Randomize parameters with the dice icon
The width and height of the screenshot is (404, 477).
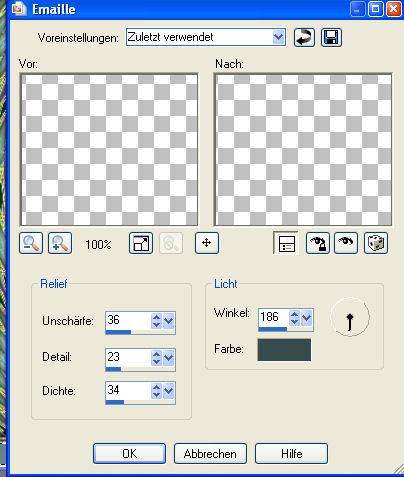coord(376,243)
